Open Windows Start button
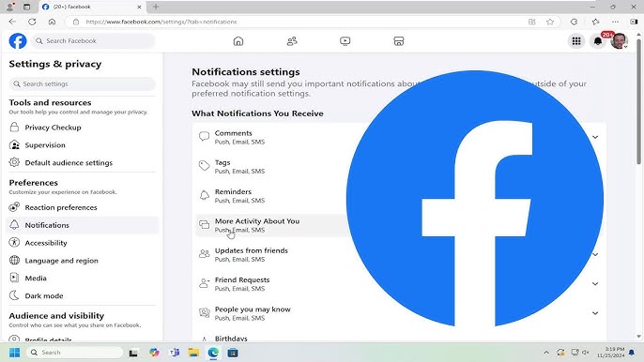The height and width of the screenshot is (362, 644). click(14, 353)
